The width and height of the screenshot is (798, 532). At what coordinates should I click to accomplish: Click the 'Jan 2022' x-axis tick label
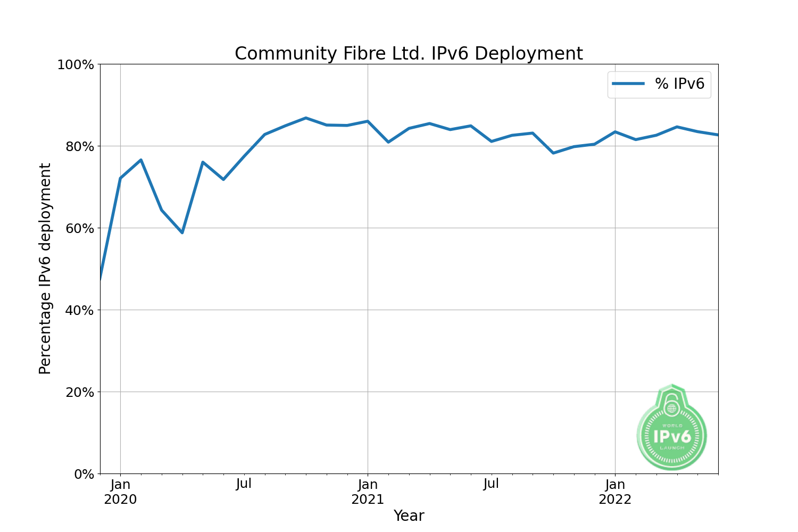pyautogui.click(x=615, y=492)
